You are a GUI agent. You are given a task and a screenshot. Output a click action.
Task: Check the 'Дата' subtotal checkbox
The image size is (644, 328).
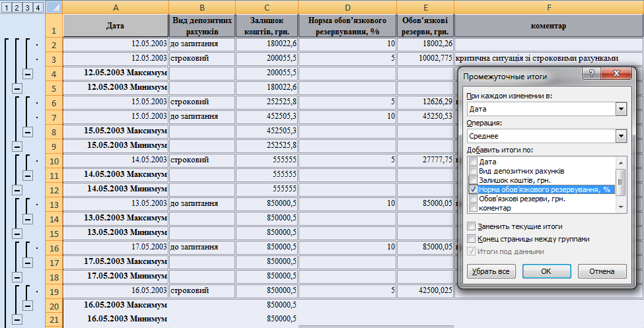coord(473,162)
